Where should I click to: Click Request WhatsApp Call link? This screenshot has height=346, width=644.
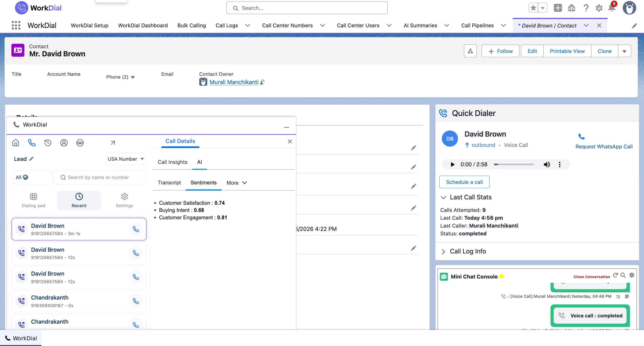(604, 147)
